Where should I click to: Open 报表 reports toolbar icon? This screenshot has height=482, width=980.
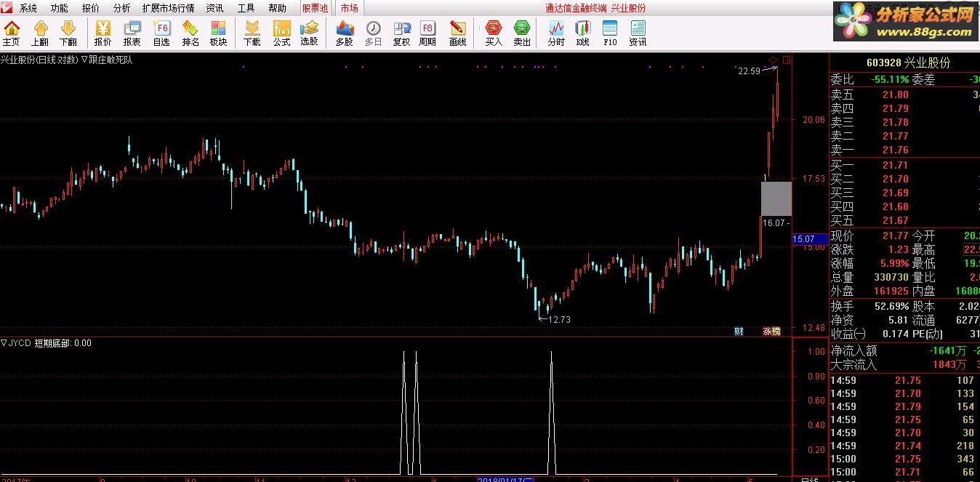pos(132,33)
